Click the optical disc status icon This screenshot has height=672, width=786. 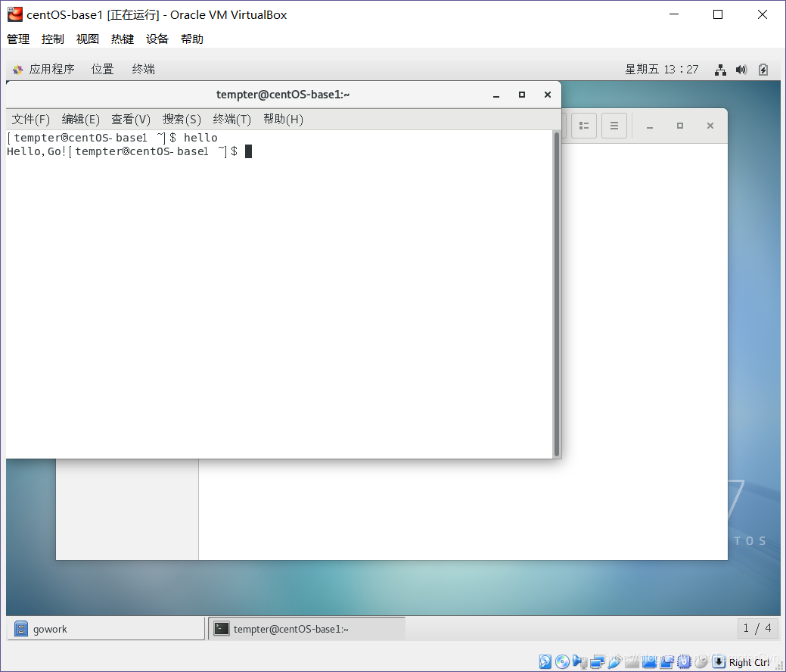[x=562, y=662]
